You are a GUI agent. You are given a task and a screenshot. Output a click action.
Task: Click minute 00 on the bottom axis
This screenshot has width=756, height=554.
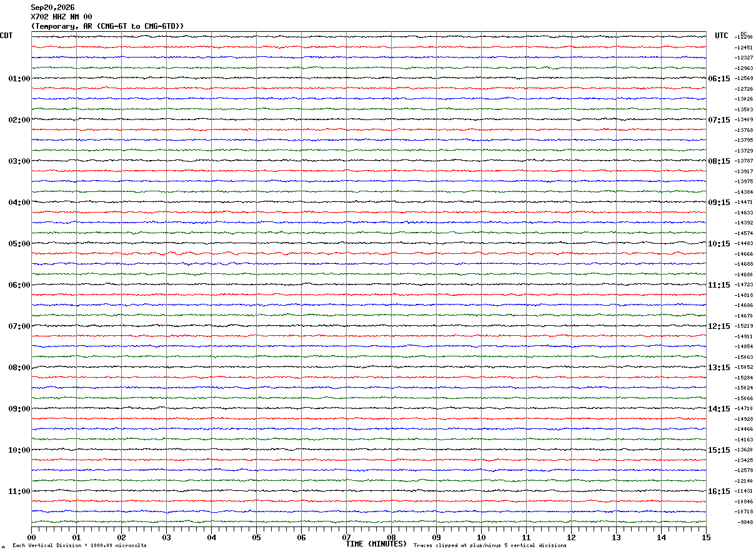(x=31, y=537)
